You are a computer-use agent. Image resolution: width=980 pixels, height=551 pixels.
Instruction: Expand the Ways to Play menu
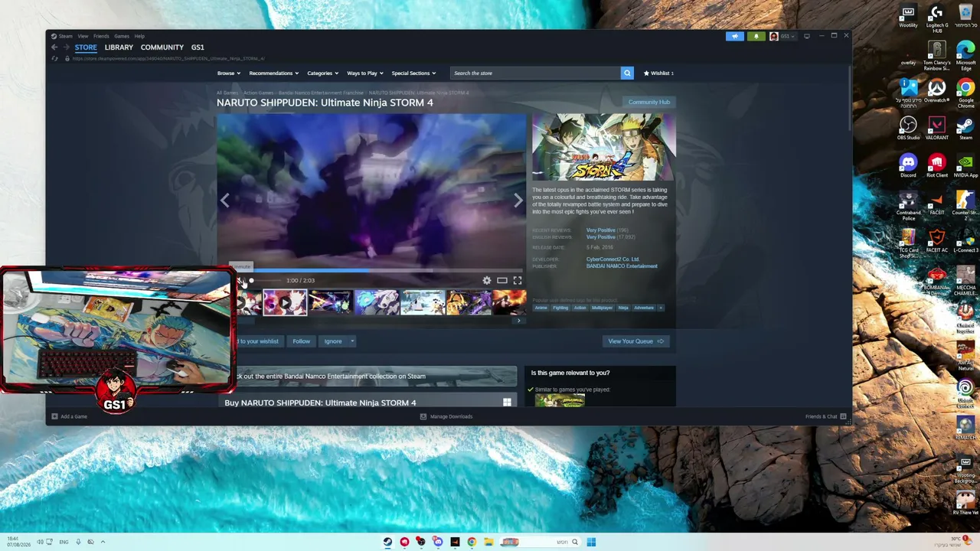tap(365, 73)
